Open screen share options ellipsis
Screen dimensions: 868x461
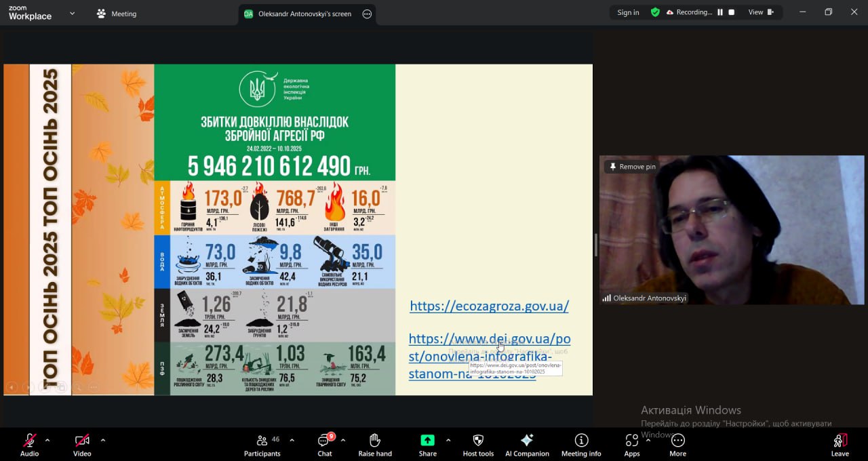click(x=367, y=14)
